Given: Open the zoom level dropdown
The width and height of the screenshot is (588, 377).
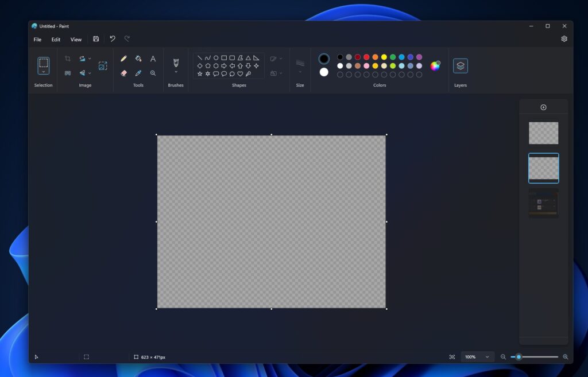Looking at the screenshot, I should [x=477, y=356].
